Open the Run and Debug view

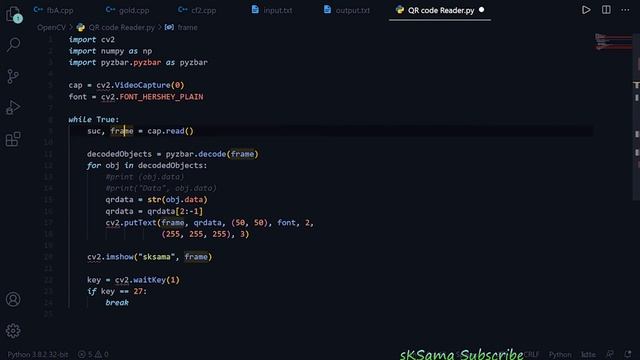tap(13, 107)
